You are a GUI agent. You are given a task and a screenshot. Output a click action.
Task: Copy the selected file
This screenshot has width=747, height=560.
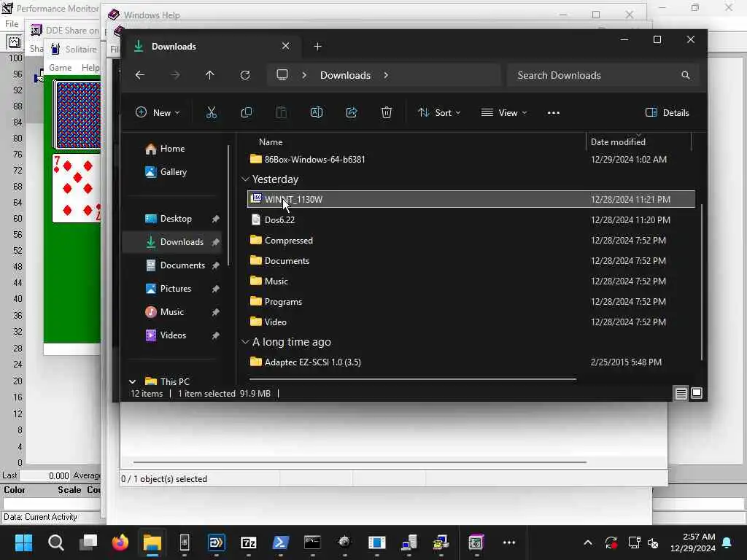[x=247, y=113]
